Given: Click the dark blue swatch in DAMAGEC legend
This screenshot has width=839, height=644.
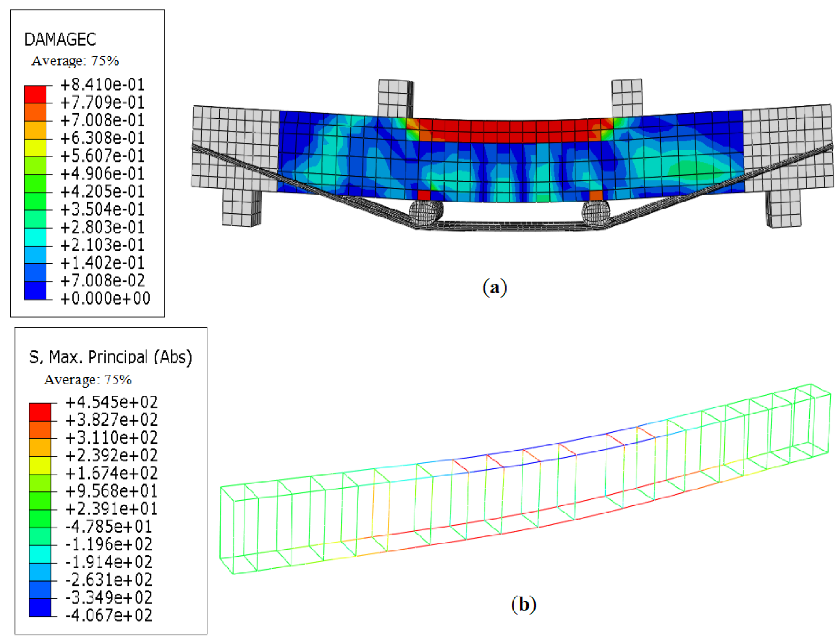Looking at the screenshot, I should click(35, 290).
